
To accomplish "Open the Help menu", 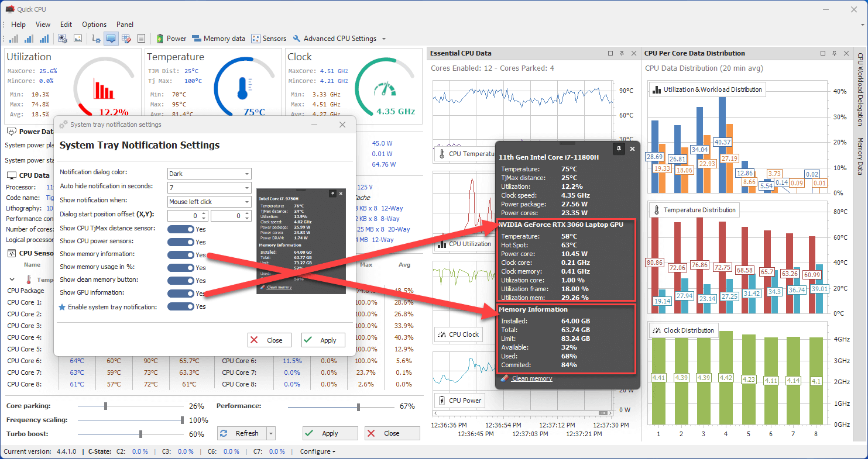I will [x=18, y=25].
